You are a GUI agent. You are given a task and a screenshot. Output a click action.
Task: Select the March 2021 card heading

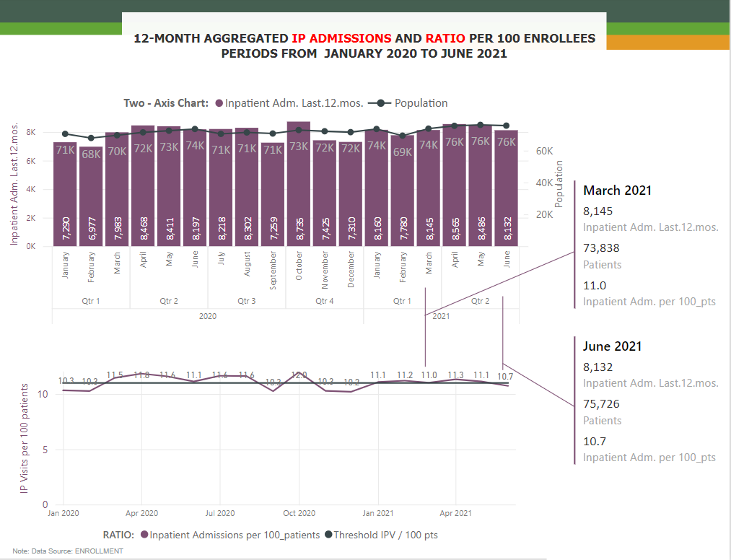tap(617, 191)
